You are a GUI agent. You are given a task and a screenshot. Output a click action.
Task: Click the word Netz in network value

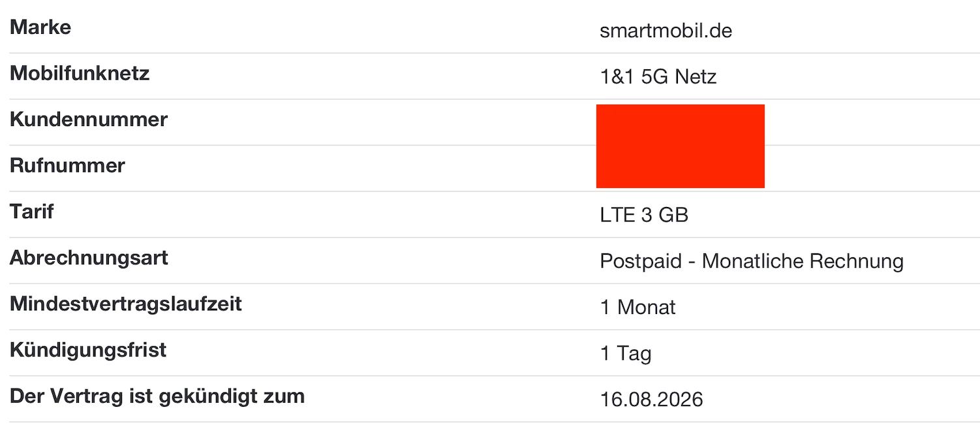tap(696, 77)
